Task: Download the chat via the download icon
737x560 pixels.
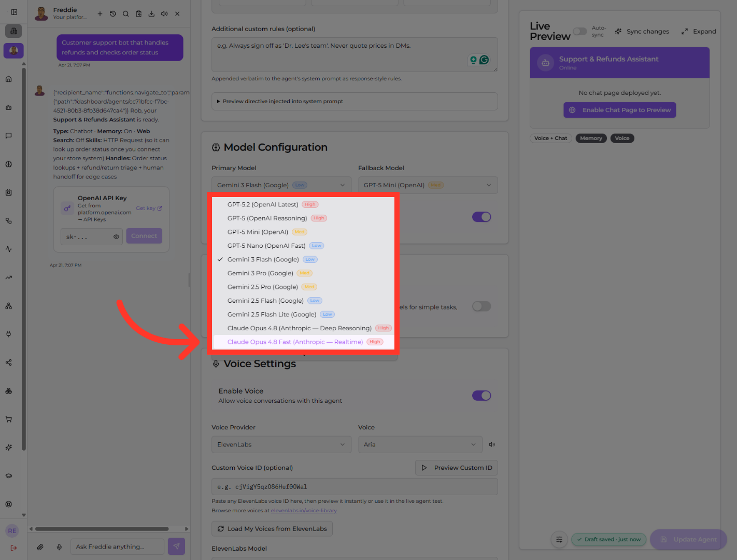Action: (x=151, y=14)
